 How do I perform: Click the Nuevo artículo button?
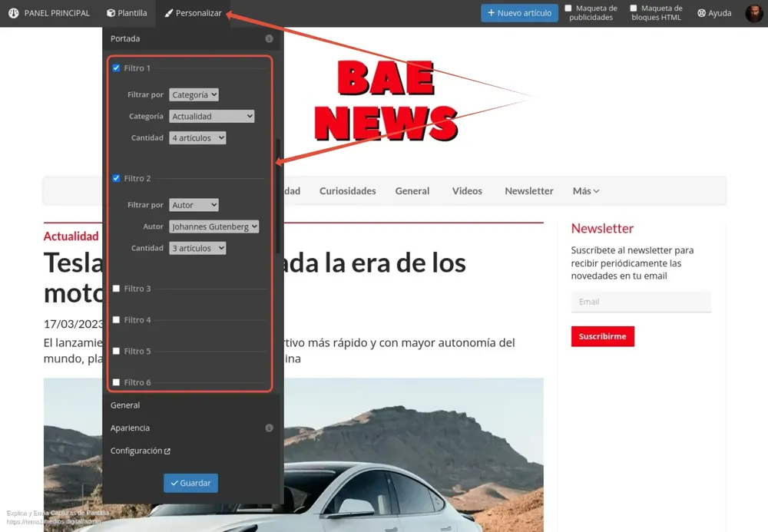click(519, 13)
